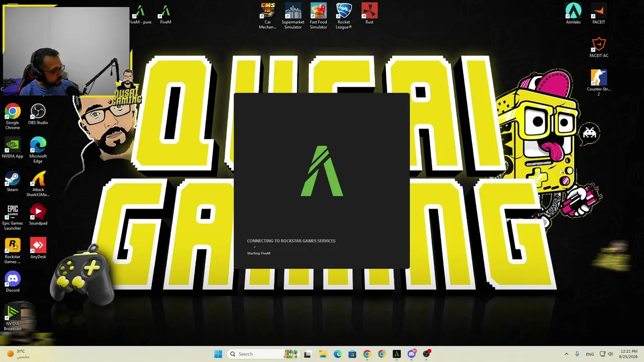
Task: Open the clock and date flyout
Action: click(629, 354)
